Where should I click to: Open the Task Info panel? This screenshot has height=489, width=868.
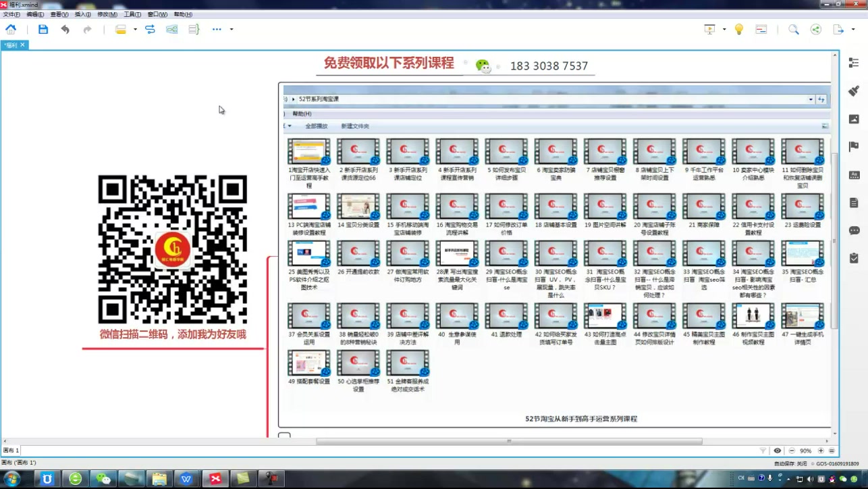(x=854, y=258)
